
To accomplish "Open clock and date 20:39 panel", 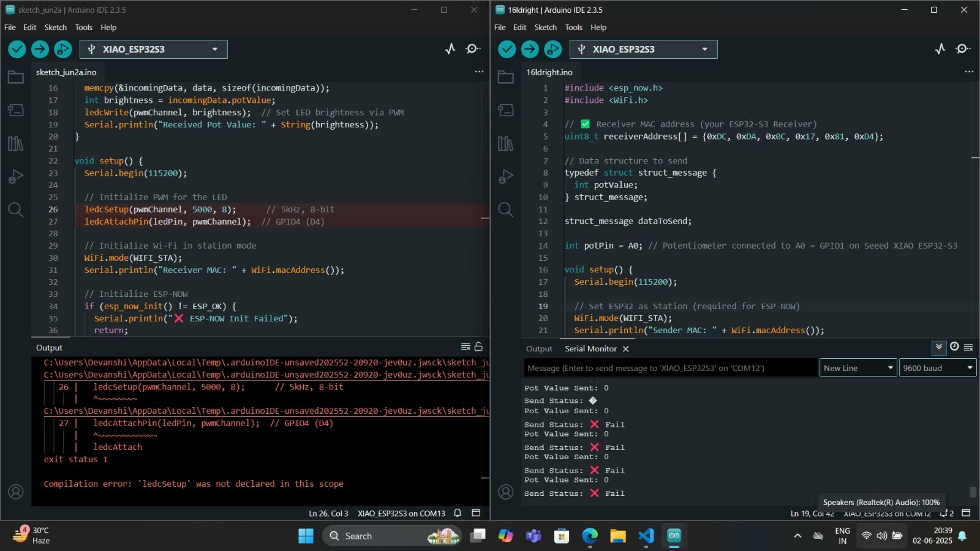I will point(932,536).
